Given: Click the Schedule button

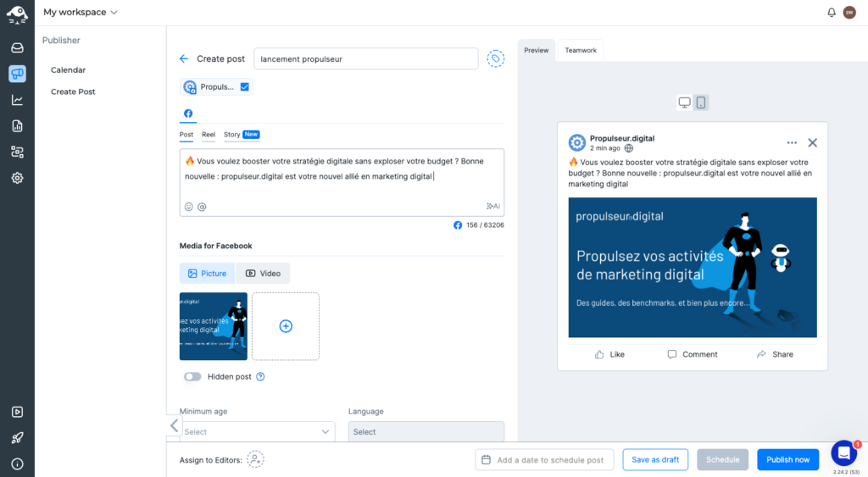Looking at the screenshot, I should [x=723, y=460].
